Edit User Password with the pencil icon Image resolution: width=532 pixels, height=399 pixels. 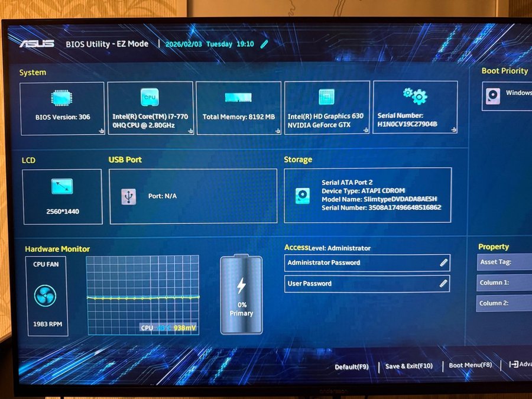[444, 284]
